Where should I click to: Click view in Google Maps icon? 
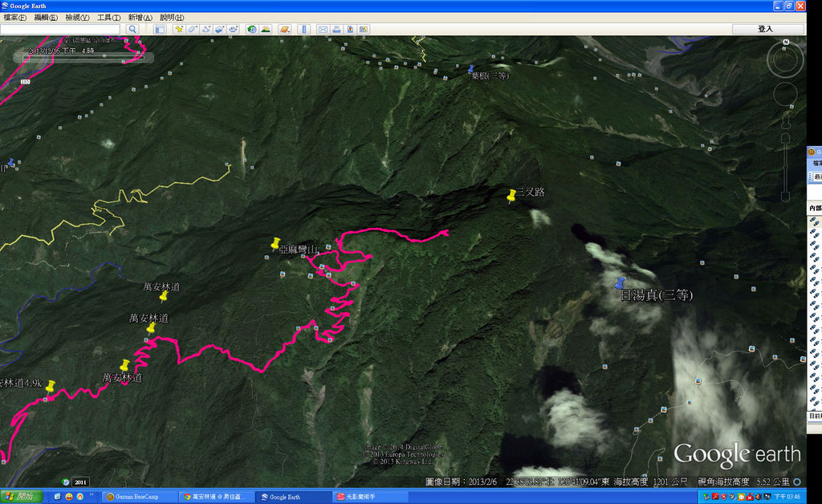click(364, 30)
